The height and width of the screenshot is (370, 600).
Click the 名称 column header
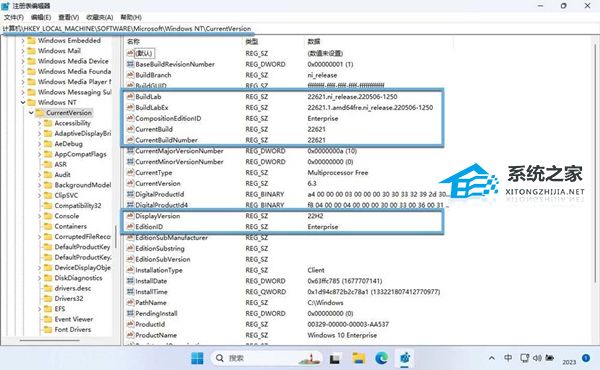click(133, 41)
